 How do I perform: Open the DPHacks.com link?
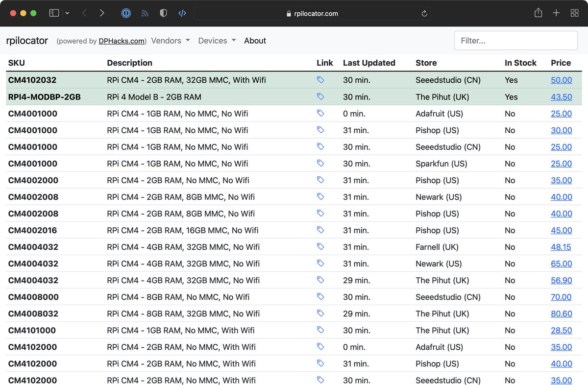[x=122, y=41]
